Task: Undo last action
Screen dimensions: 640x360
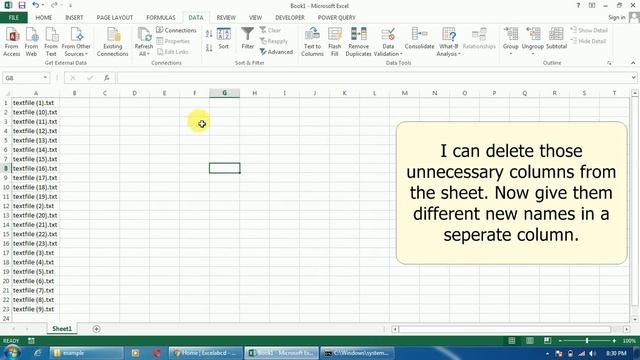Action: (x=36, y=5)
